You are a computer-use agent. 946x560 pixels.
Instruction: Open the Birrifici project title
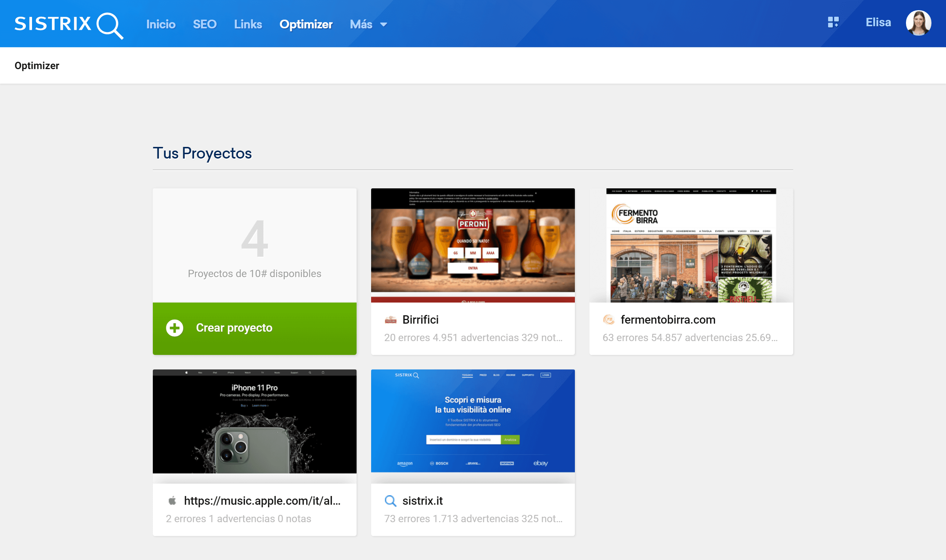pos(420,320)
